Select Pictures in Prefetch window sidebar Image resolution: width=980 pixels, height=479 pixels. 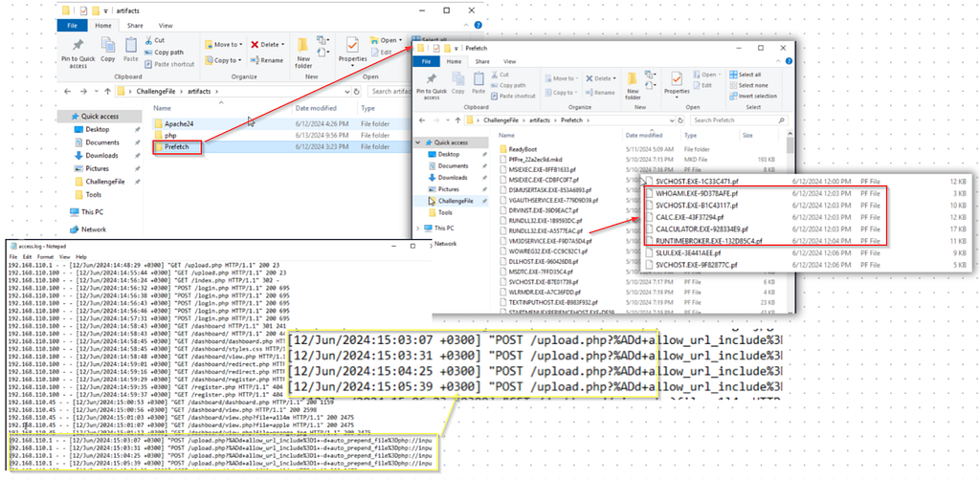pyautogui.click(x=449, y=189)
